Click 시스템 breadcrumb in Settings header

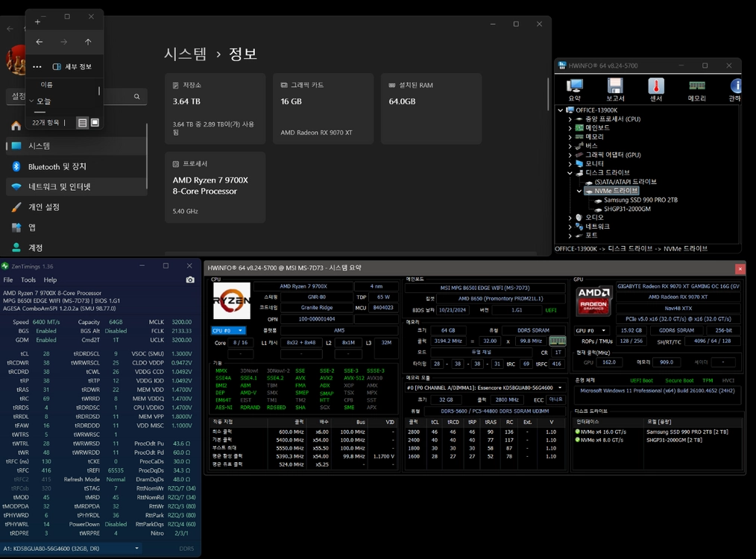click(185, 54)
